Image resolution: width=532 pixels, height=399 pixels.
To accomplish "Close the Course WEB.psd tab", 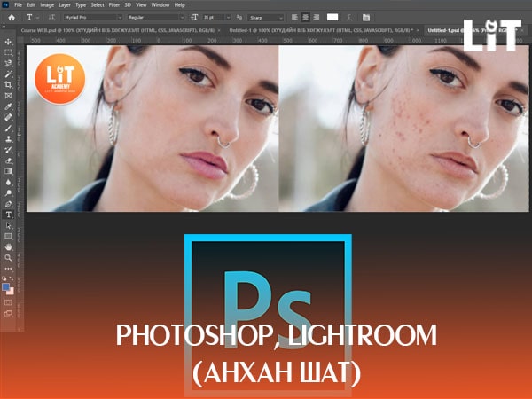I will pyautogui.click(x=219, y=30).
